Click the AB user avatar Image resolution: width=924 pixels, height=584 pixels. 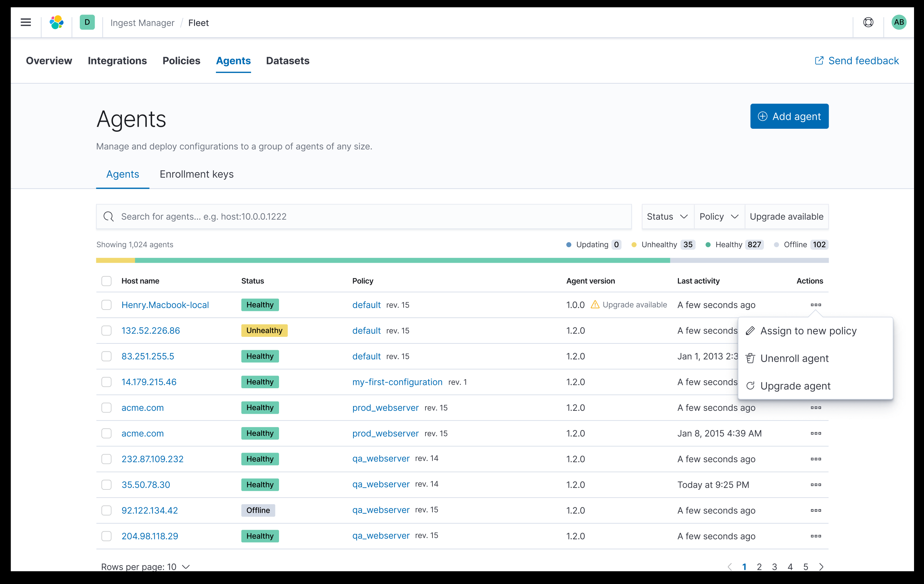coord(899,22)
